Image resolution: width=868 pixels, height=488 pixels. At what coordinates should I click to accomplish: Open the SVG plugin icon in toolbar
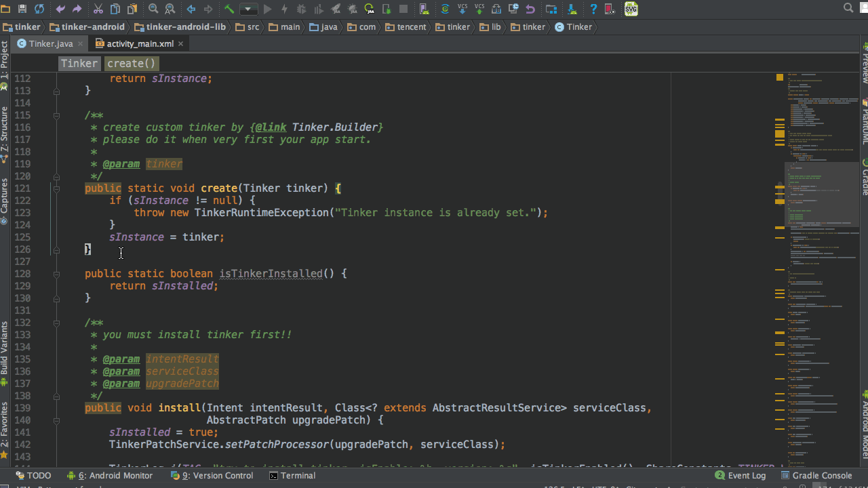click(631, 9)
